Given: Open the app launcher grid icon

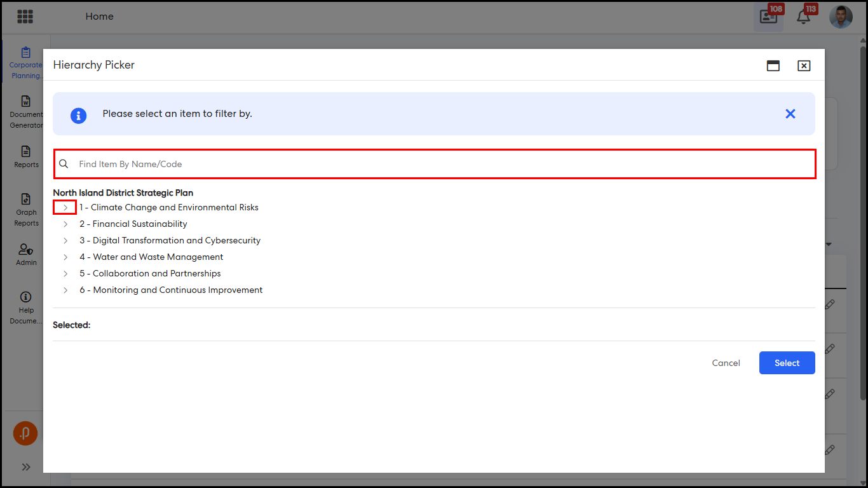Looking at the screenshot, I should point(25,17).
